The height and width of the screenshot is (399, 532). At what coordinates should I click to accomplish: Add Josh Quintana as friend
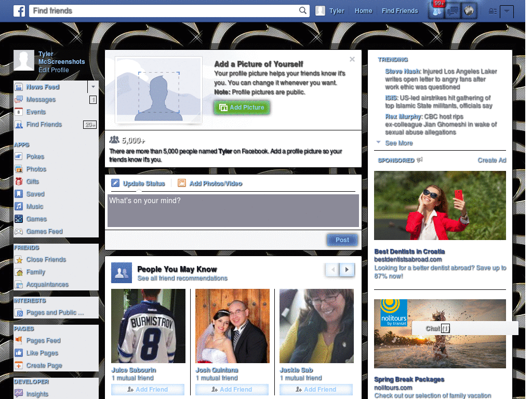pos(232,390)
